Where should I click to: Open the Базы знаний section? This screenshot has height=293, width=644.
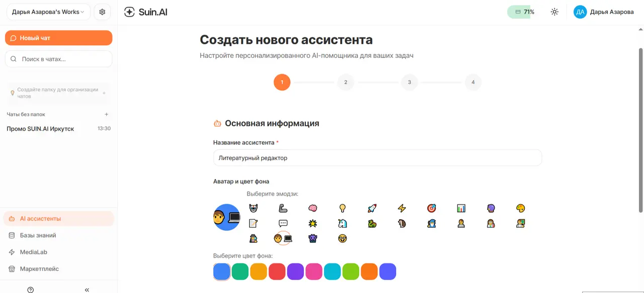click(x=38, y=235)
